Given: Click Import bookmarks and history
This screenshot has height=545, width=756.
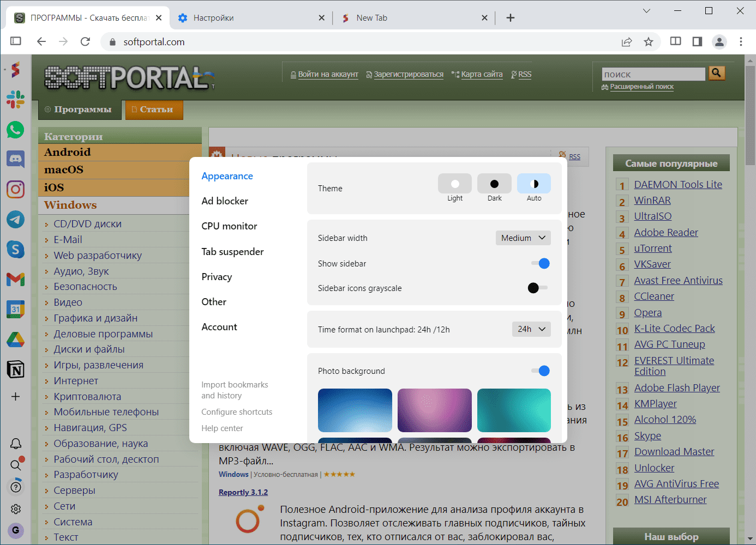Looking at the screenshot, I should point(235,390).
